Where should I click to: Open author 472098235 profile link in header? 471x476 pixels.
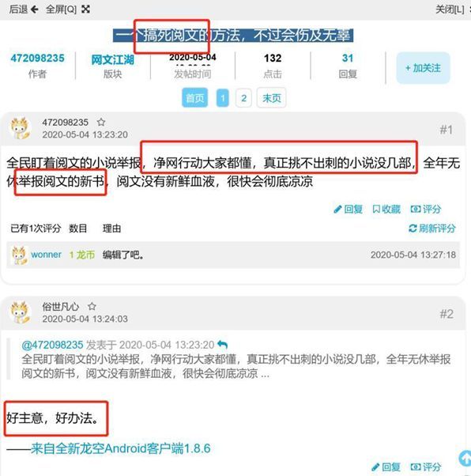click(37, 59)
